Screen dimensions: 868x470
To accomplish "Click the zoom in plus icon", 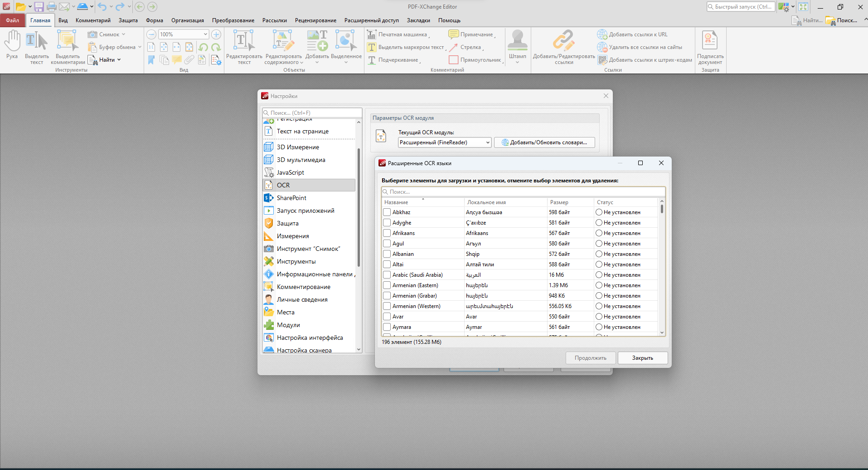I will [216, 34].
